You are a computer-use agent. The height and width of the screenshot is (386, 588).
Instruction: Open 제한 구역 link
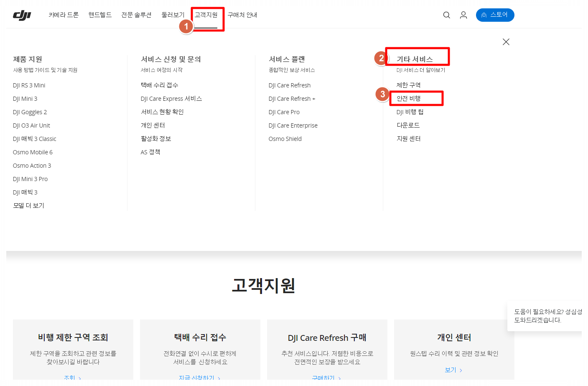tap(408, 85)
